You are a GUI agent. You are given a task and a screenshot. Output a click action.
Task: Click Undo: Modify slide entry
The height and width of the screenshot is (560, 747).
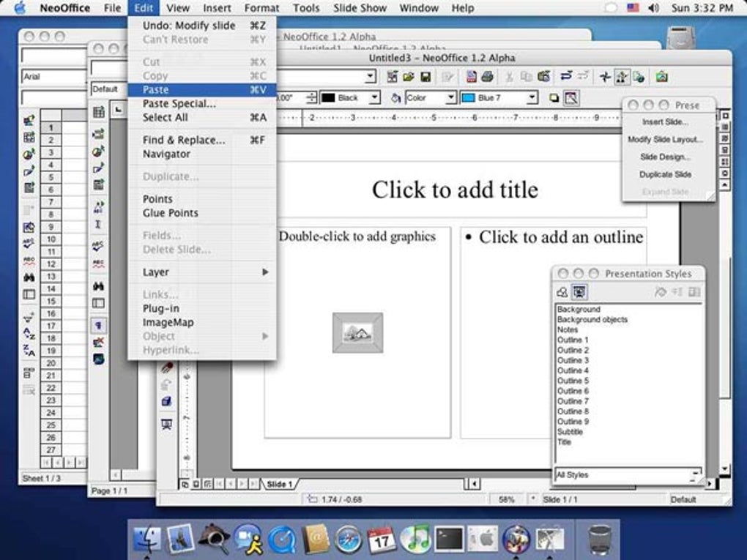pos(202,26)
